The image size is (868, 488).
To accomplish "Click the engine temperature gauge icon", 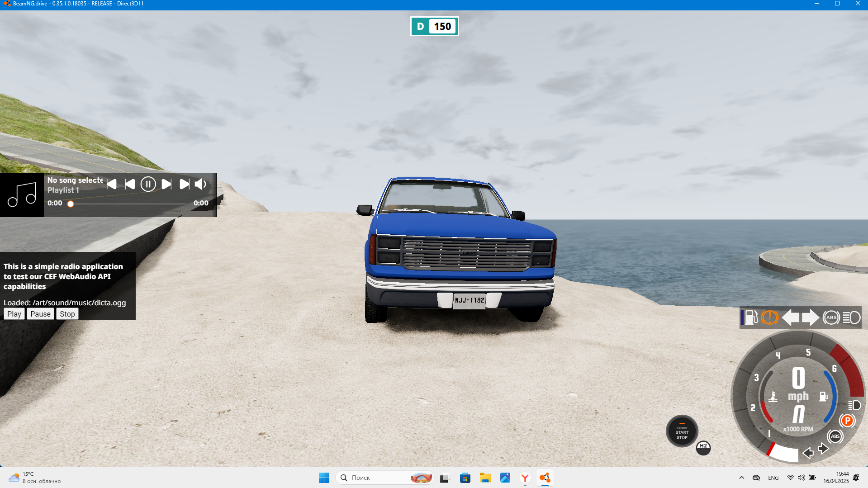I will [773, 397].
